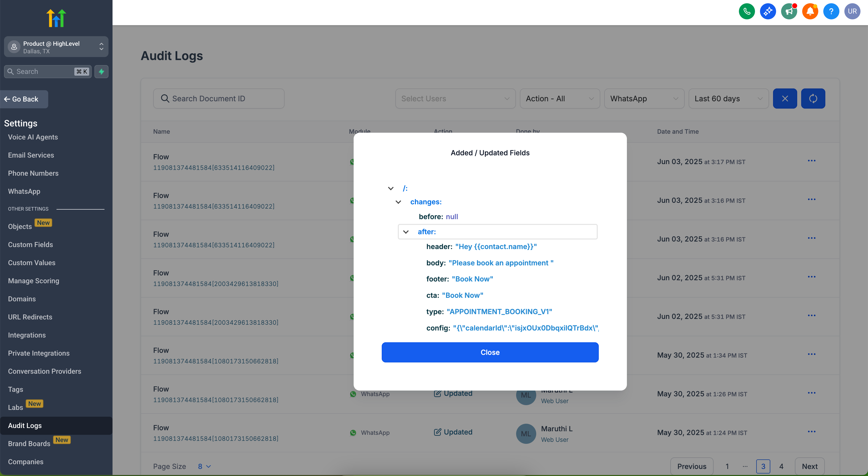Click the green lightning quick actions icon

click(101, 71)
